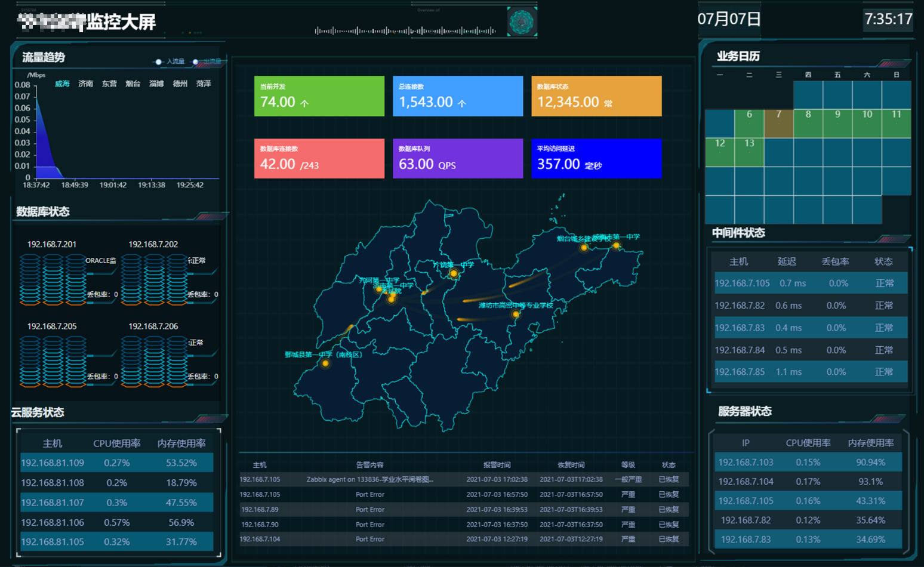Click the 丢包率 header in 中间件状态
Screen dimensions: 924x567
point(836,261)
